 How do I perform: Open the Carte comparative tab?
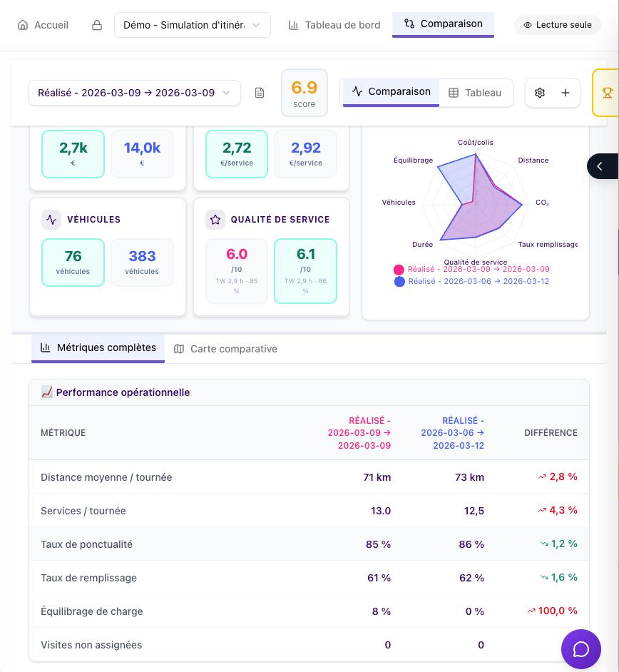(x=226, y=349)
